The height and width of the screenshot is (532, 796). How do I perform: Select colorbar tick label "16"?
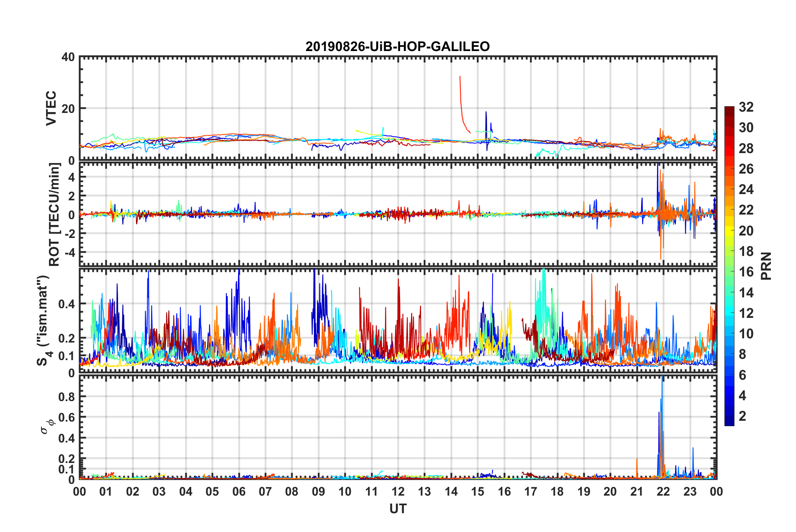[x=746, y=272]
